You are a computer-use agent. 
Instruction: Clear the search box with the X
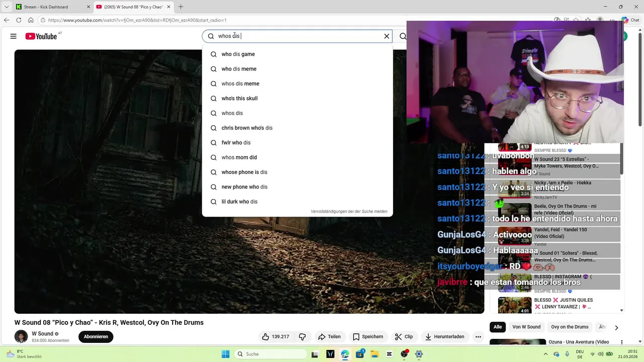coord(386,36)
